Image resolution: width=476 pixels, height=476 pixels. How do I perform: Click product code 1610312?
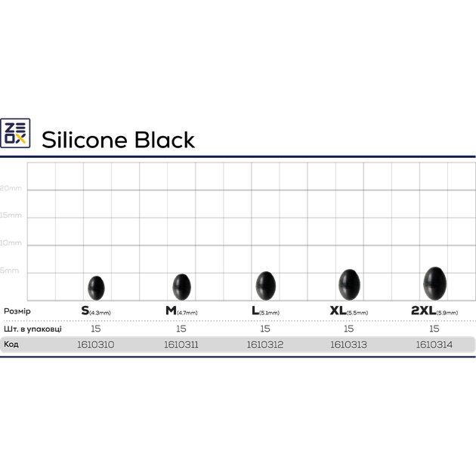(x=265, y=345)
